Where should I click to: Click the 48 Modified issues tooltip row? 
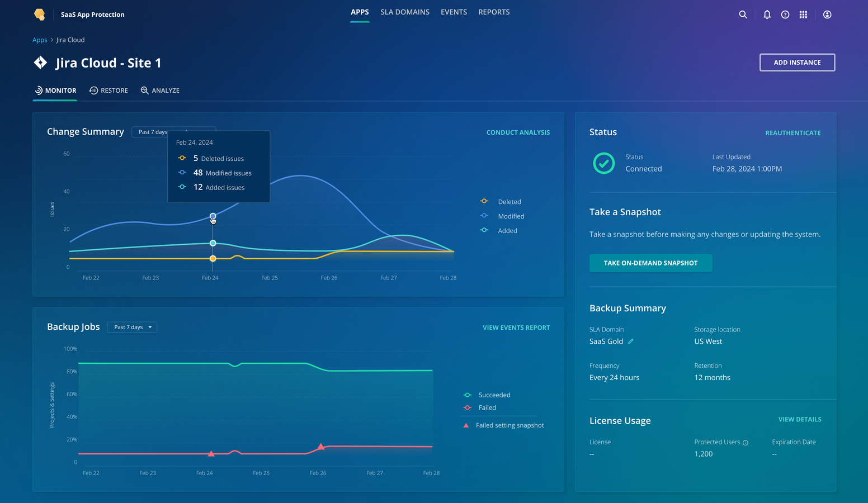[x=215, y=173]
